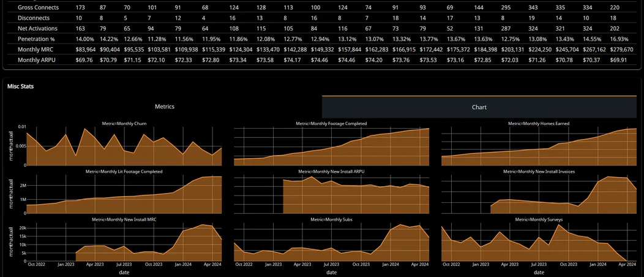Screen dimensions: 644x277
Task: Click the Monthly MRC row label
Action: coord(34,49)
